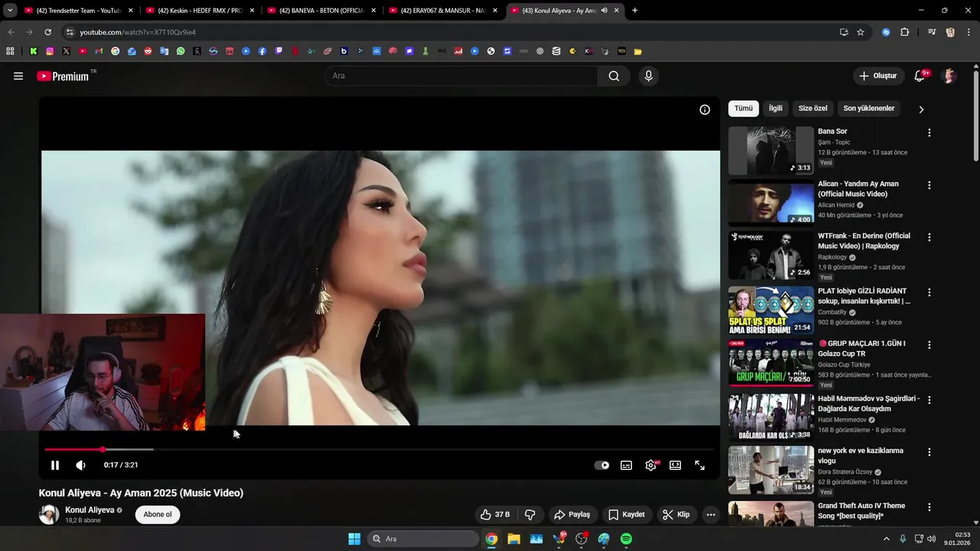Open options for GRUP MAÇLARI video

(x=929, y=344)
